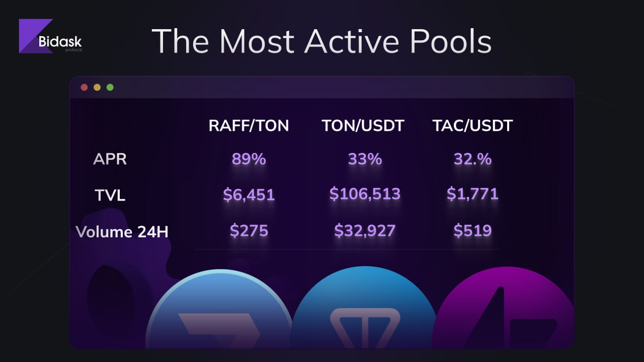Click the 89% APR value for RAFF/TON
The height and width of the screenshot is (362, 644).
[x=249, y=159]
